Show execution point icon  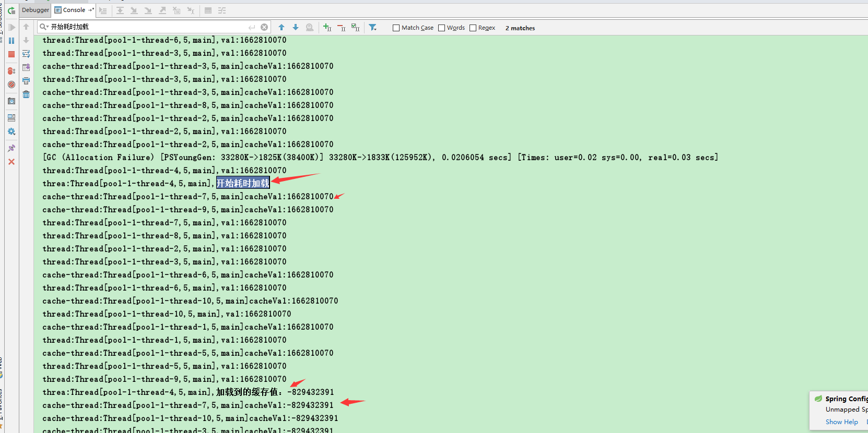click(x=103, y=10)
